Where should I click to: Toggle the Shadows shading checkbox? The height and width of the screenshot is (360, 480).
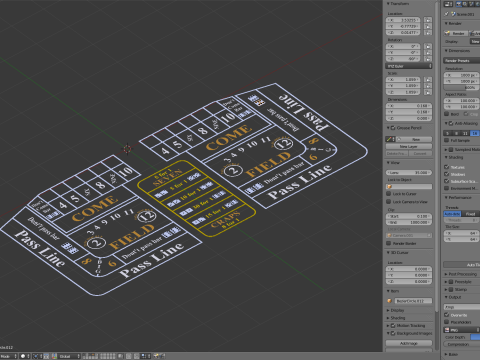pos(447,174)
